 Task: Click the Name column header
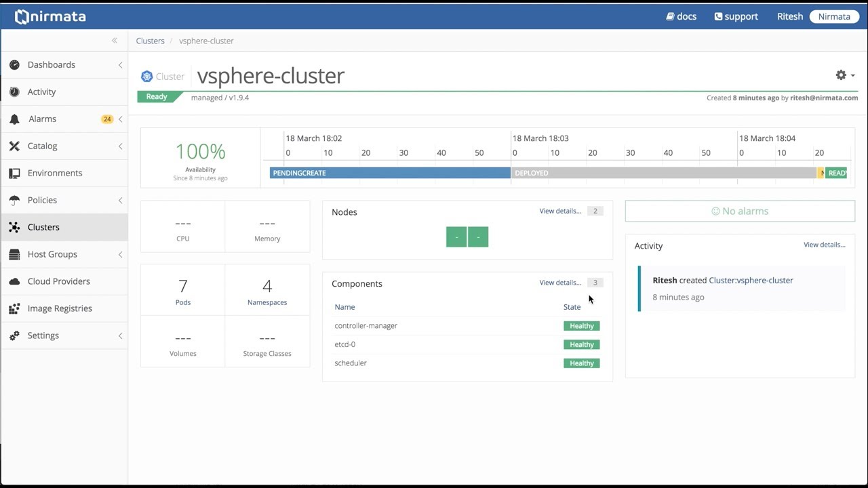[x=344, y=307]
